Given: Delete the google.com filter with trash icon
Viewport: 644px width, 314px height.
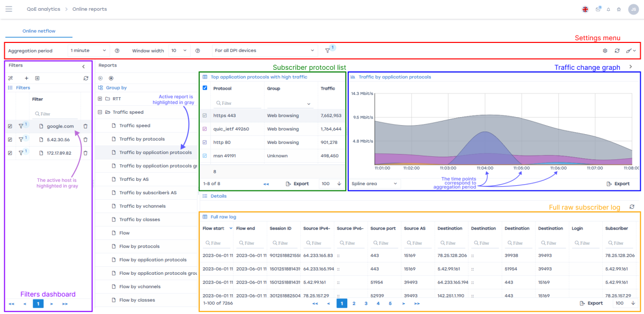Looking at the screenshot, I should [x=85, y=126].
